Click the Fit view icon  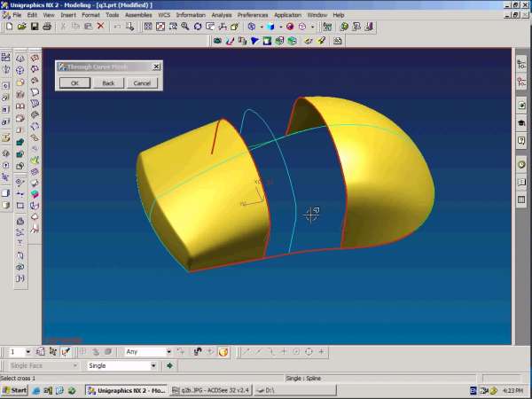coord(148,27)
